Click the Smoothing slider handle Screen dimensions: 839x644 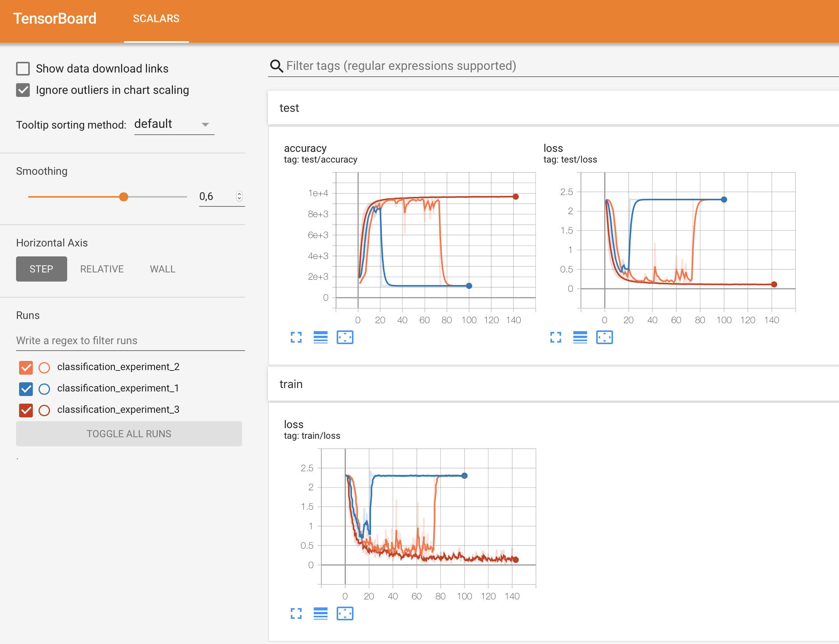click(x=123, y=197)
